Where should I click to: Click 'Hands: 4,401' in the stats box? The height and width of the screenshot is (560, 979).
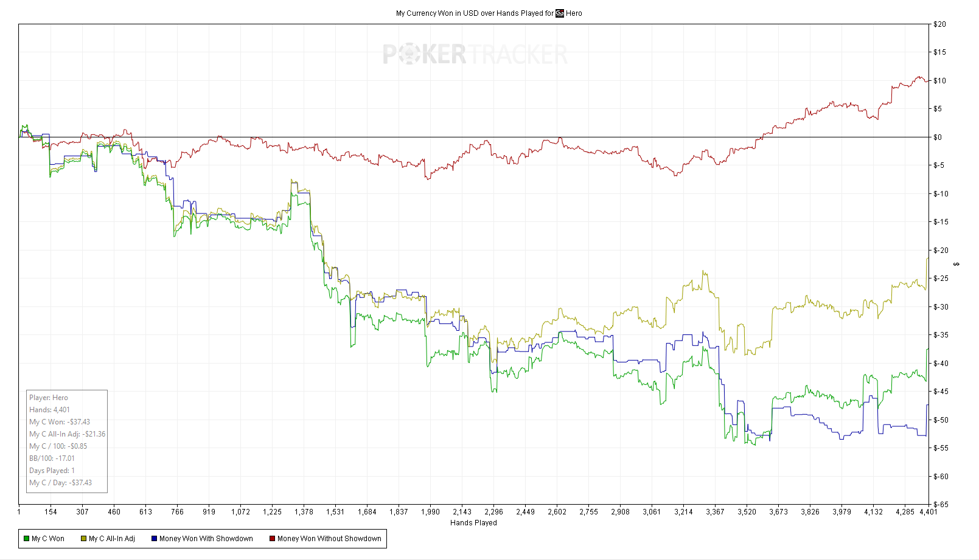tap(49, 410)
